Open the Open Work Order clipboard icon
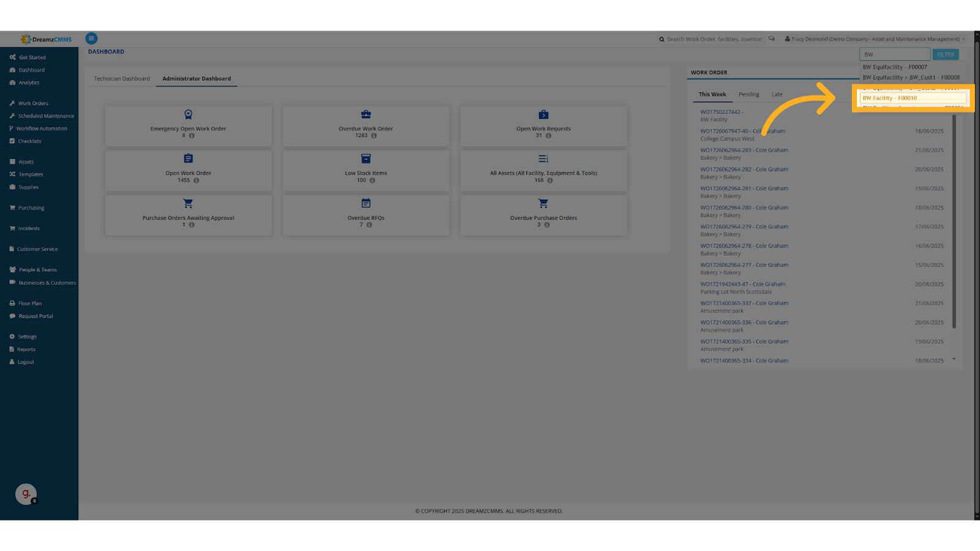The width and height of the screenshot is (980, 551). click(x=188, y=159)
